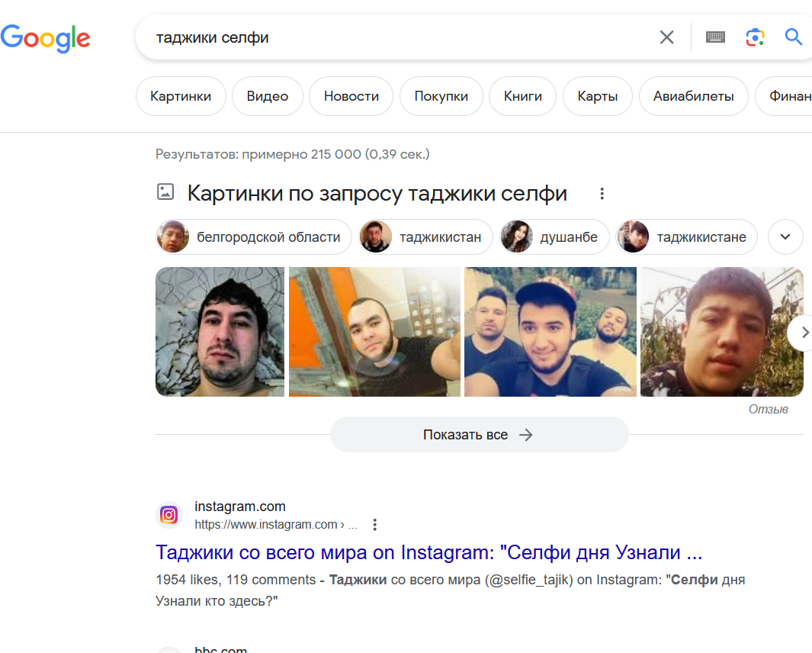Viewport: 812px width, 653px height.
Task: Open three-dot menu for Instagram result
Action: click(374, 525)
